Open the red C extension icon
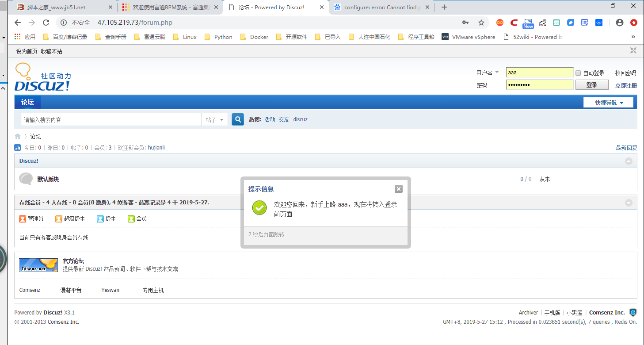644x345 pixels. click(x=514, y=23)
